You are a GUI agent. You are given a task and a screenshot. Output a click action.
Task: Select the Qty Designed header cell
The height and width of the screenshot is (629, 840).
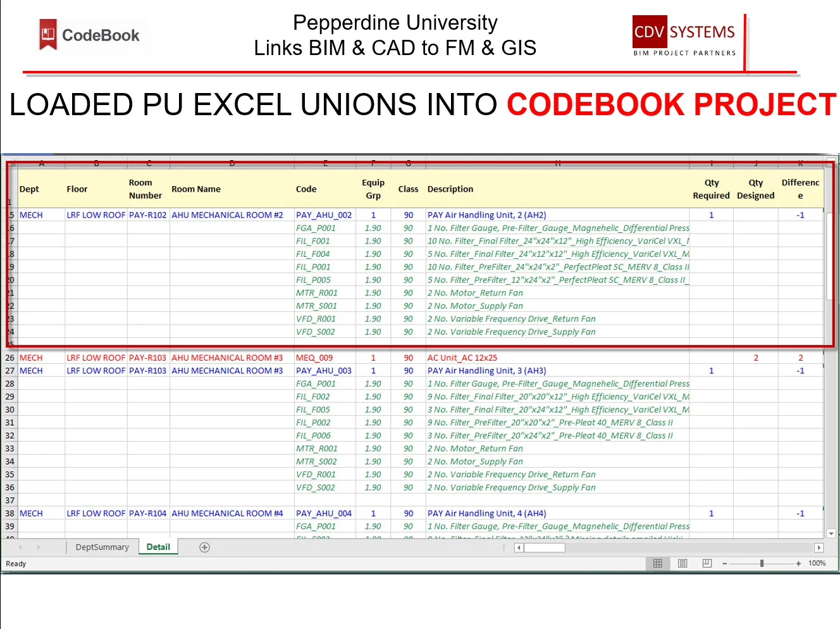tap(756, 189)
